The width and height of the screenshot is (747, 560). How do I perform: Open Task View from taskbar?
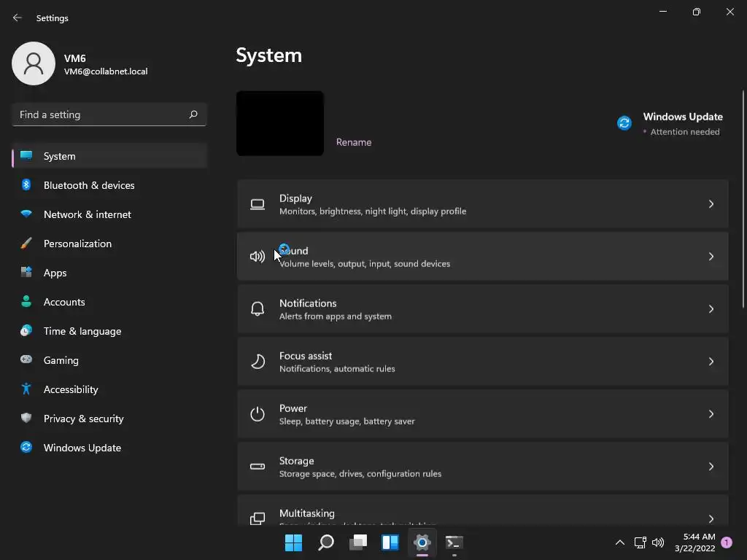tap(358, 542)
